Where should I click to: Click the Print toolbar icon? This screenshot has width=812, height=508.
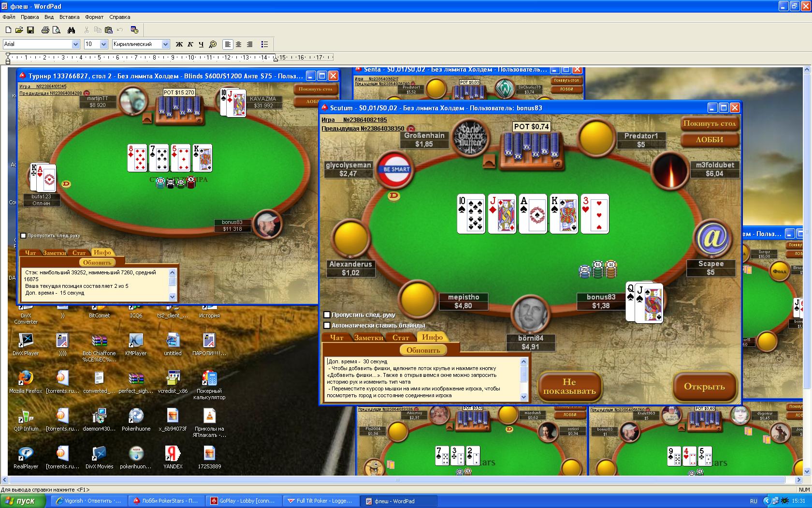(x=45, y=30)
